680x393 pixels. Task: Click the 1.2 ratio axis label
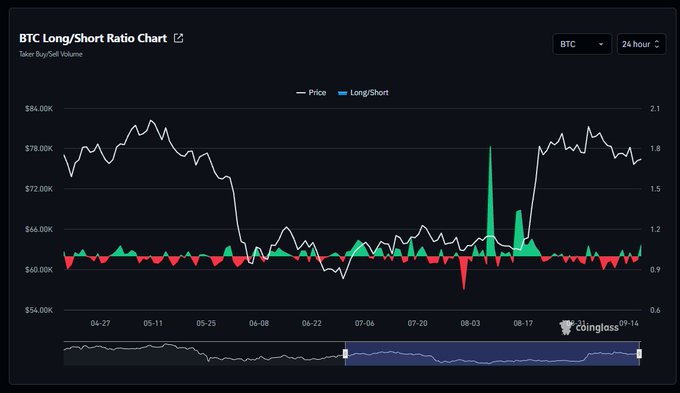click(655, 229)
